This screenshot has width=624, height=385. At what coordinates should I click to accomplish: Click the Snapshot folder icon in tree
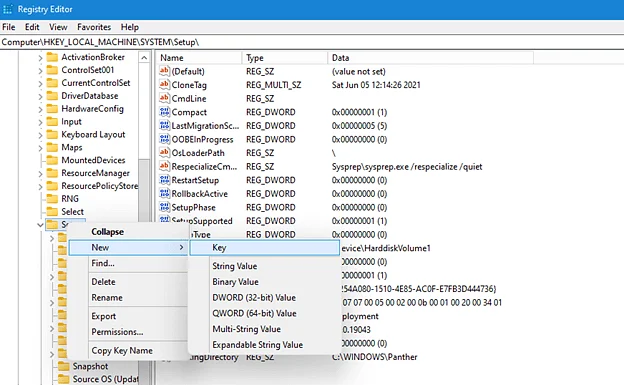point(63,366)
